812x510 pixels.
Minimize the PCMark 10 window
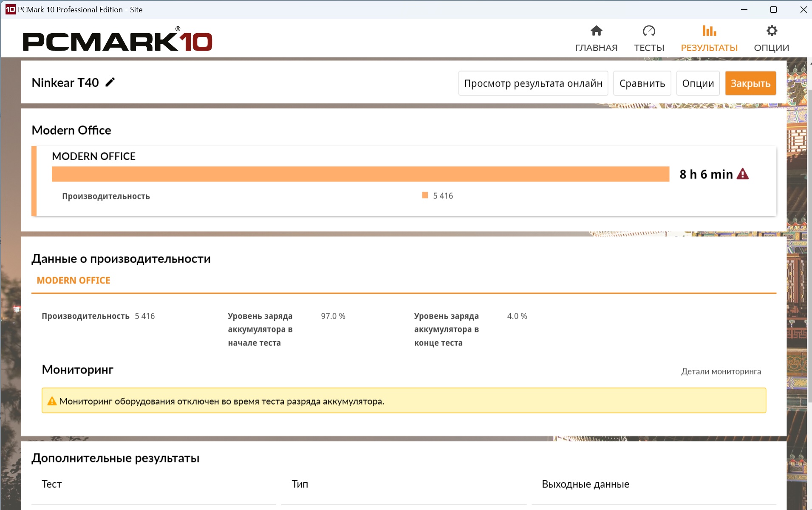coord(744,9)
